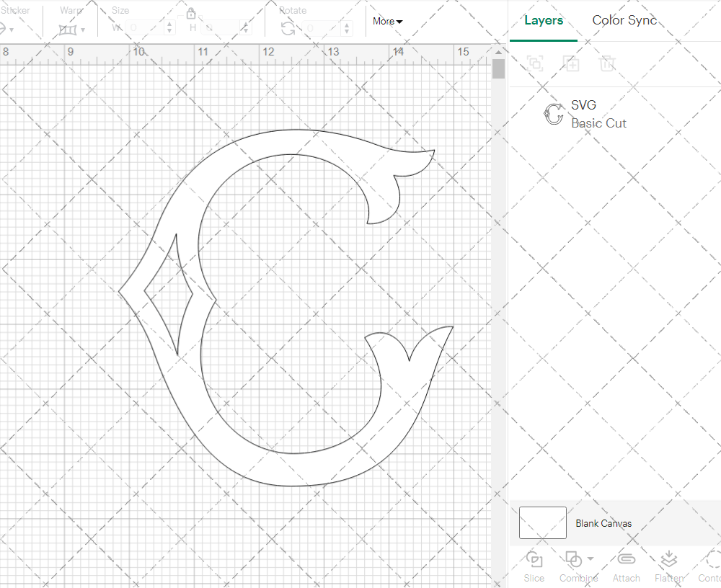The width and height of the screenshot is (721, 588).
Task: Click the Slice tool icon
Action: pos(534,559)
